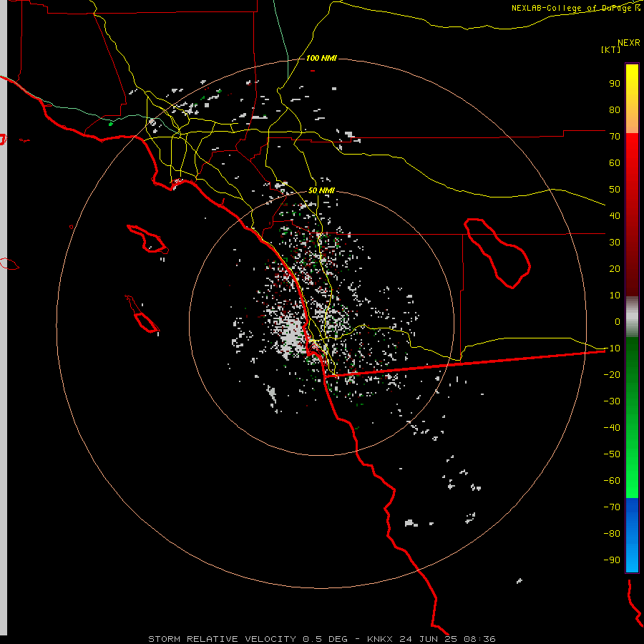Click the 24 JUN 25 date text
This screenshot has width=644, height=644.
coord(429,639)
